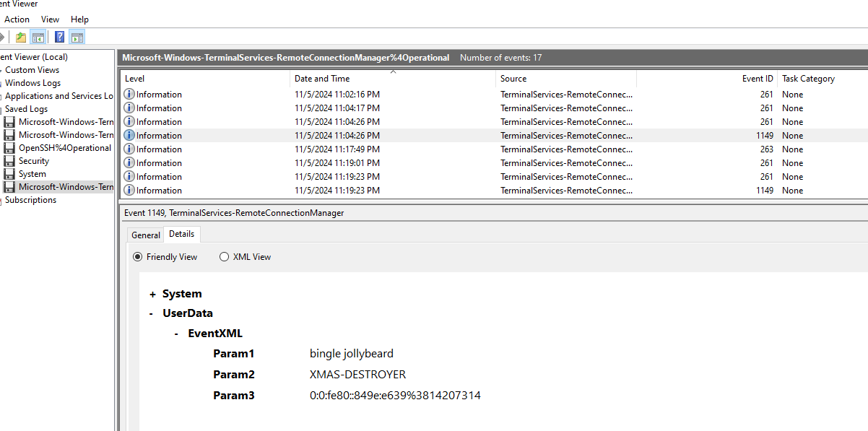
Task: Collapse the UserData node
Action: click(151, 314)
